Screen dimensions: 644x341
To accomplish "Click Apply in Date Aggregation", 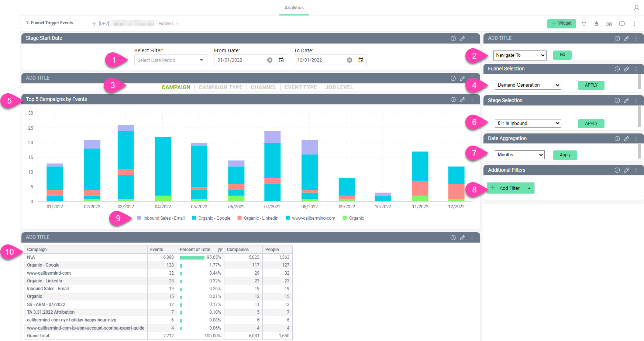I will click(565, 155).
